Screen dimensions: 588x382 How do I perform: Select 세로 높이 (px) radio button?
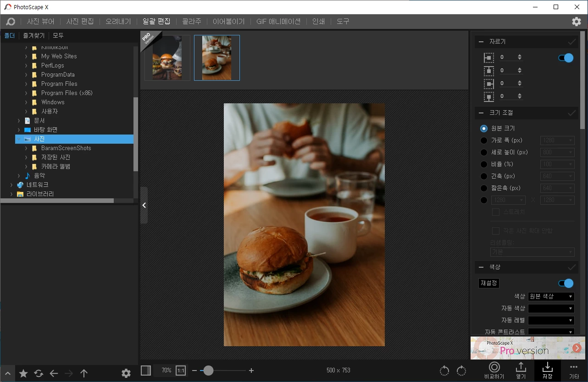tap(484, 152)
